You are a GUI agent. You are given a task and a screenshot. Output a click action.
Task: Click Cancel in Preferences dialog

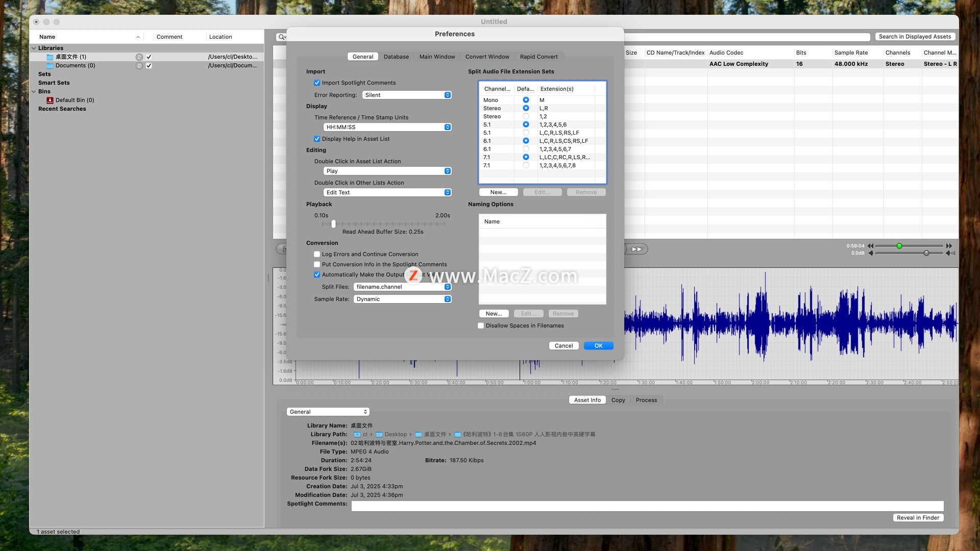(x=563, y=346)
